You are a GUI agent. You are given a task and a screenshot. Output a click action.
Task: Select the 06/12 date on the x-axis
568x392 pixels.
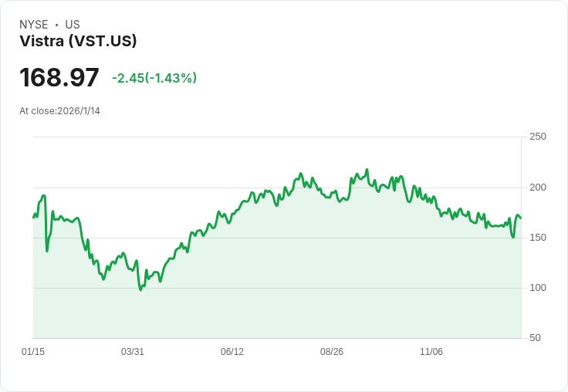coord(232,352)
